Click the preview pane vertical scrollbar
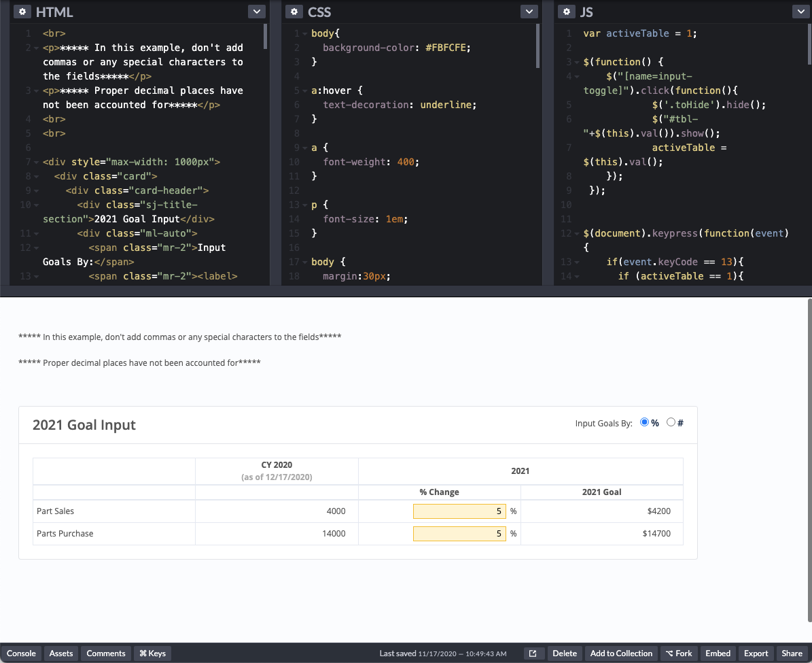 click(x=809, y=460)
